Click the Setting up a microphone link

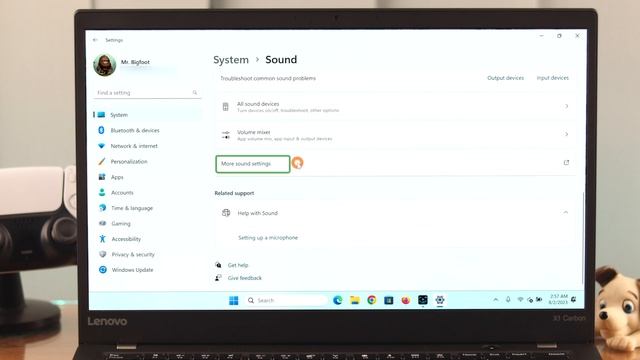pos(268,238)
